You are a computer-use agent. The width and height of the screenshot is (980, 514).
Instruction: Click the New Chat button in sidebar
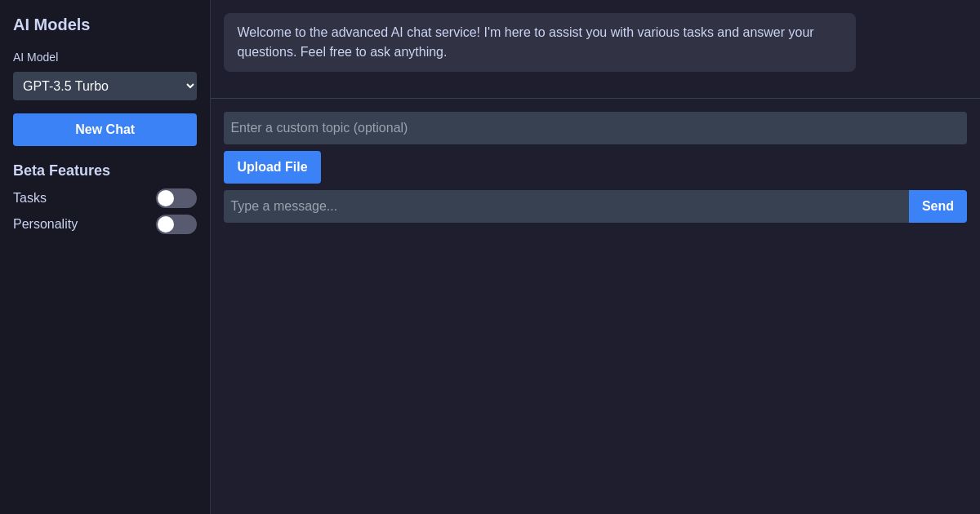pos(105,130)
